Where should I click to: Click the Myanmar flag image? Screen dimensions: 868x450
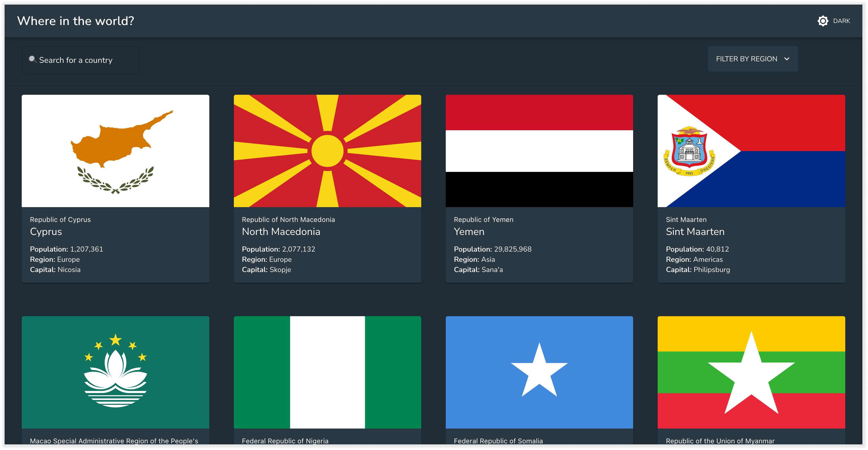point(751,372)
